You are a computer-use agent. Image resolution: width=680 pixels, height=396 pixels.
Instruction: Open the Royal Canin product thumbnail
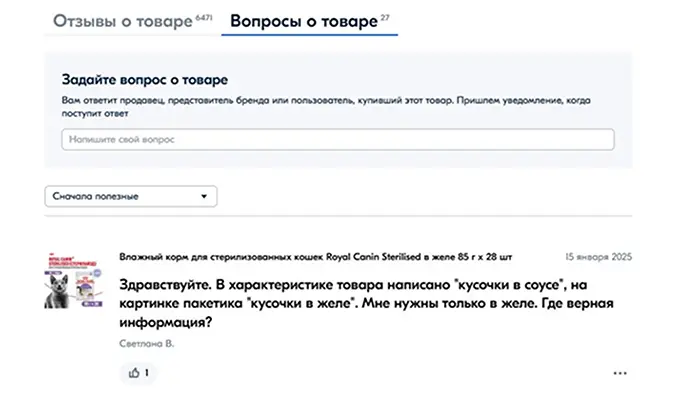pyautogui.click(x=73, y=281)
